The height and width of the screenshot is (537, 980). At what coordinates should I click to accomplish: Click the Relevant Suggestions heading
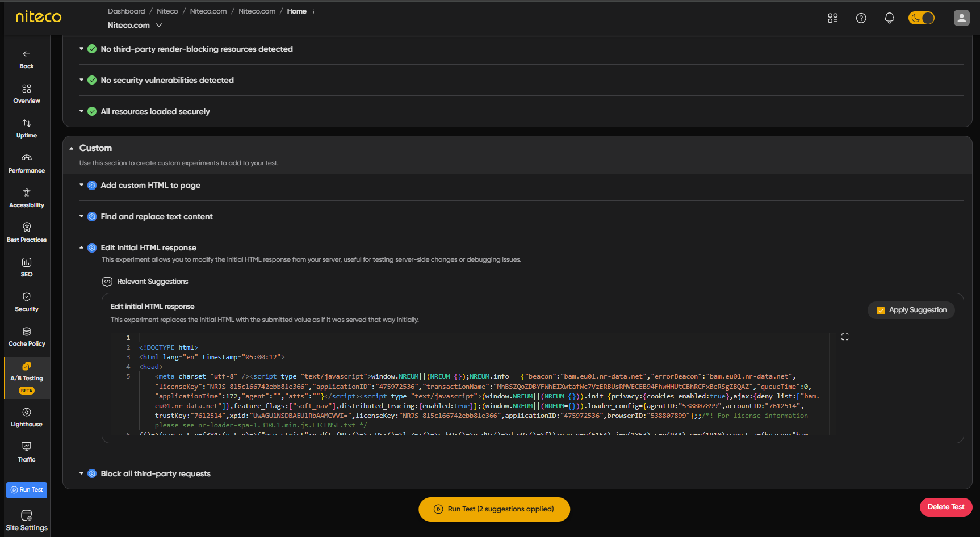[152, 282]
